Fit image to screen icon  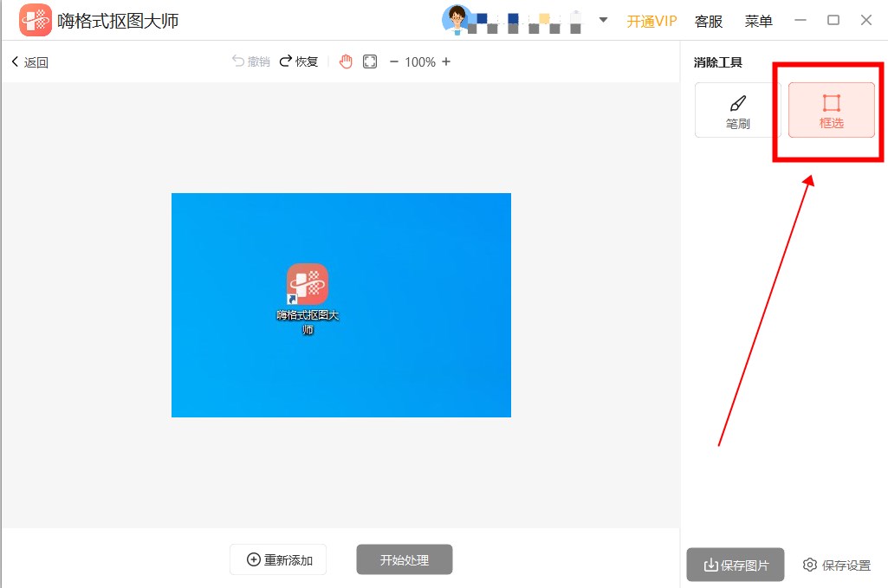[370, 61]
